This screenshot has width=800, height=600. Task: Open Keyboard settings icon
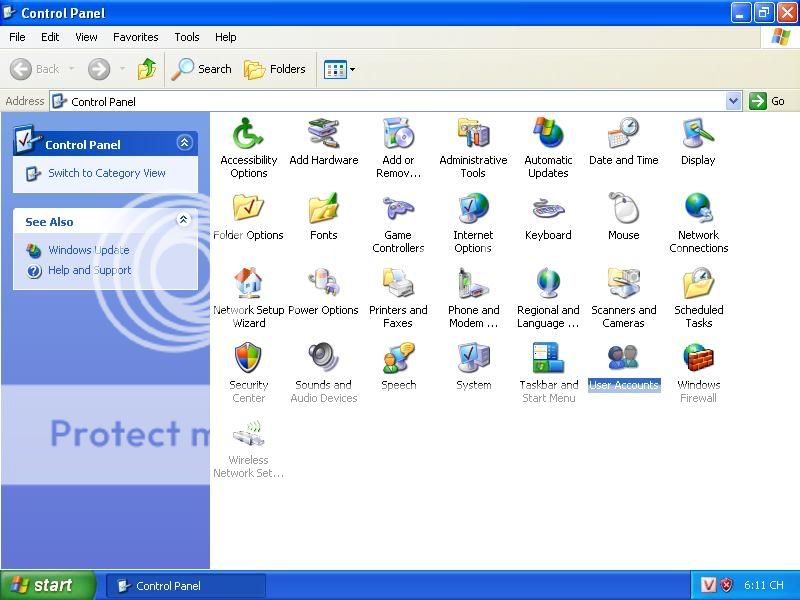point(548,217)
